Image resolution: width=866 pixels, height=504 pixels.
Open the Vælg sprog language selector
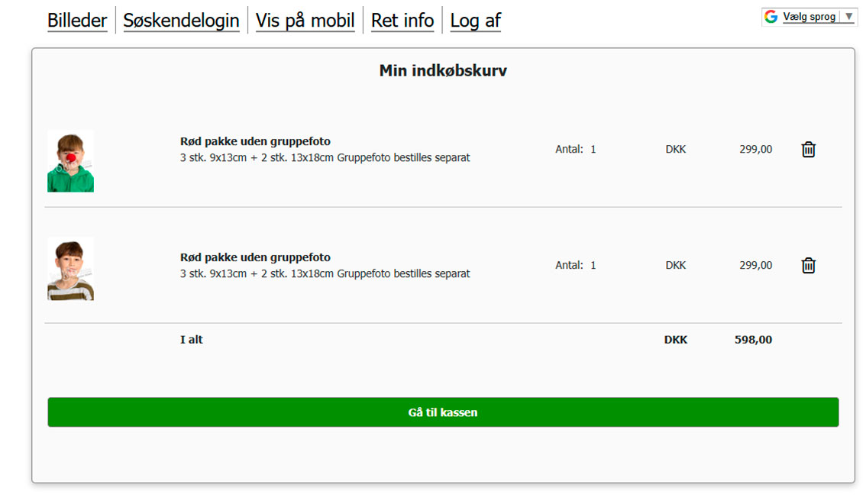pyautogui.click(x=809, y=17)
